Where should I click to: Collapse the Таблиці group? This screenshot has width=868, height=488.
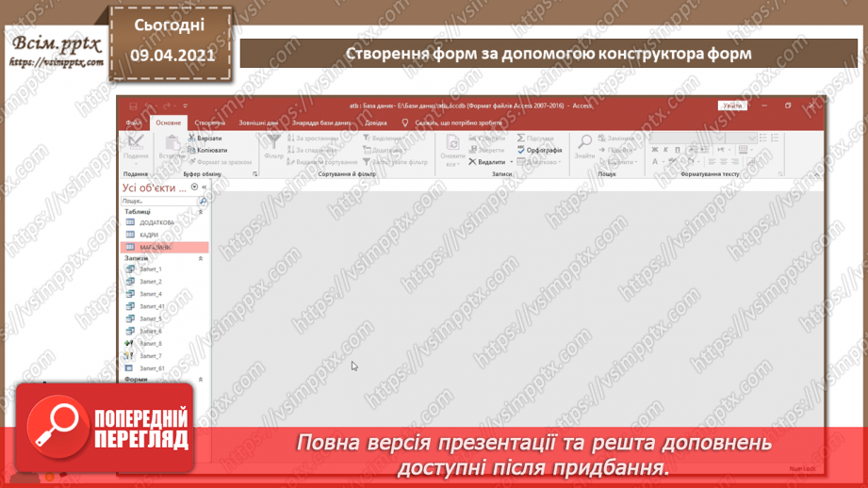(200, 212)
